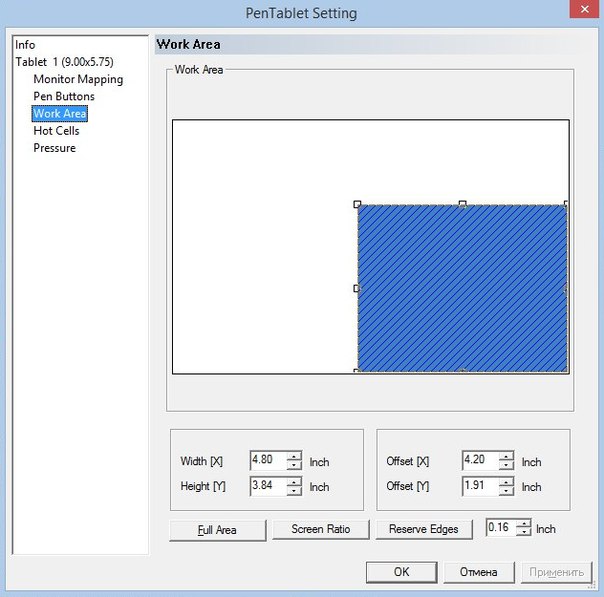Open Hot Cells settings
The image size is (604, 597).
(56, 131)
